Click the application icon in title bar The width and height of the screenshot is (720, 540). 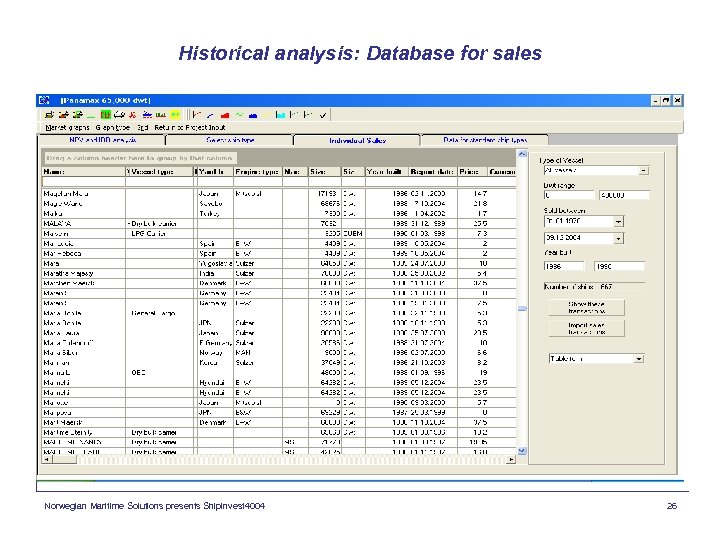(45, 101)
